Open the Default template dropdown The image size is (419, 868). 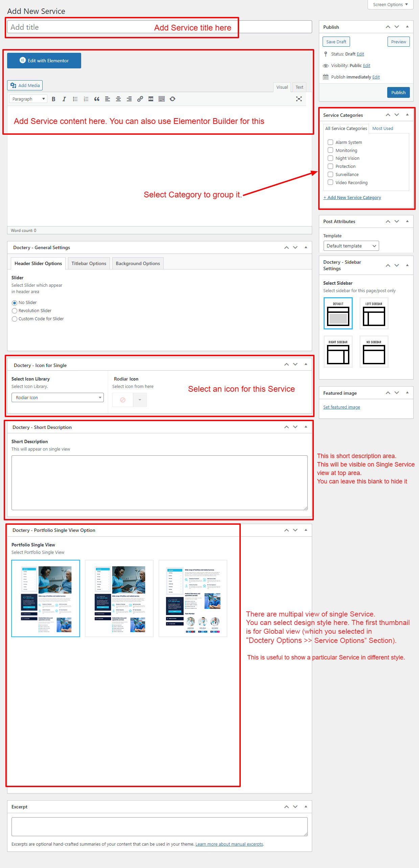coord(351,246)
